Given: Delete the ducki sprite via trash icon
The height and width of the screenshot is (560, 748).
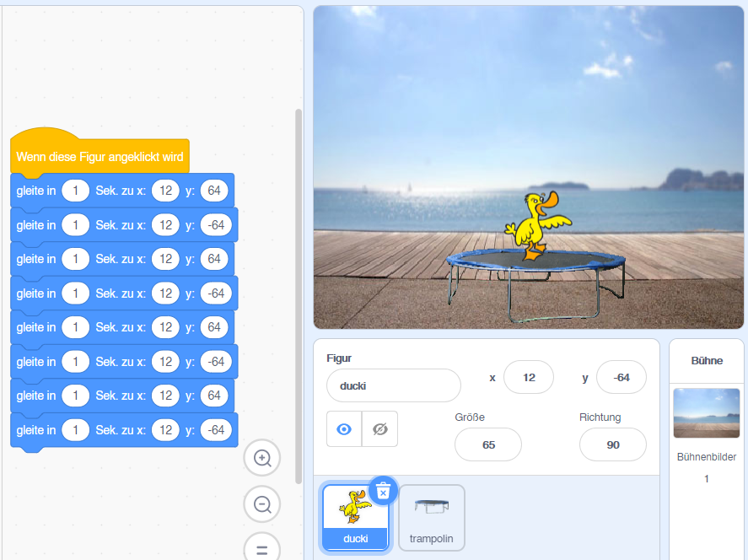Looking at the screenshot, I should (383, 490).
